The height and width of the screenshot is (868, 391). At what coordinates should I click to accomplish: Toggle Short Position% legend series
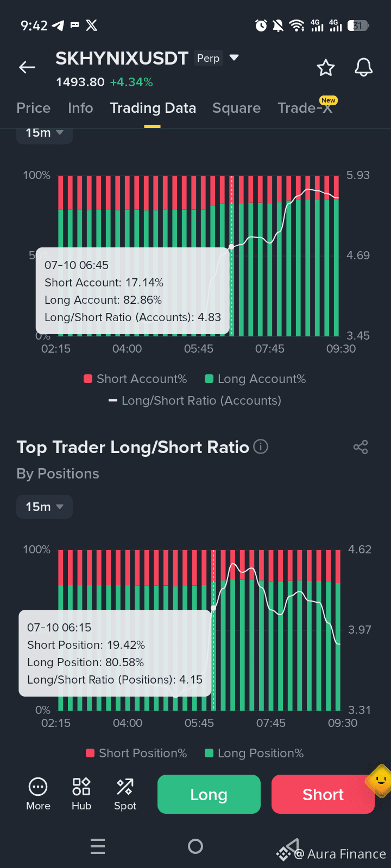point(136,753)
